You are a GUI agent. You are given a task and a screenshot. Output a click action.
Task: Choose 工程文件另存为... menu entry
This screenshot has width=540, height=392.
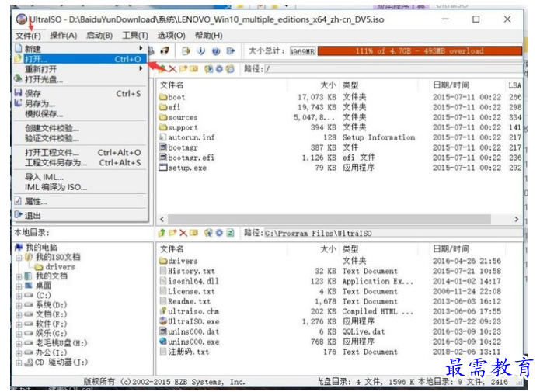click(81, 162)
